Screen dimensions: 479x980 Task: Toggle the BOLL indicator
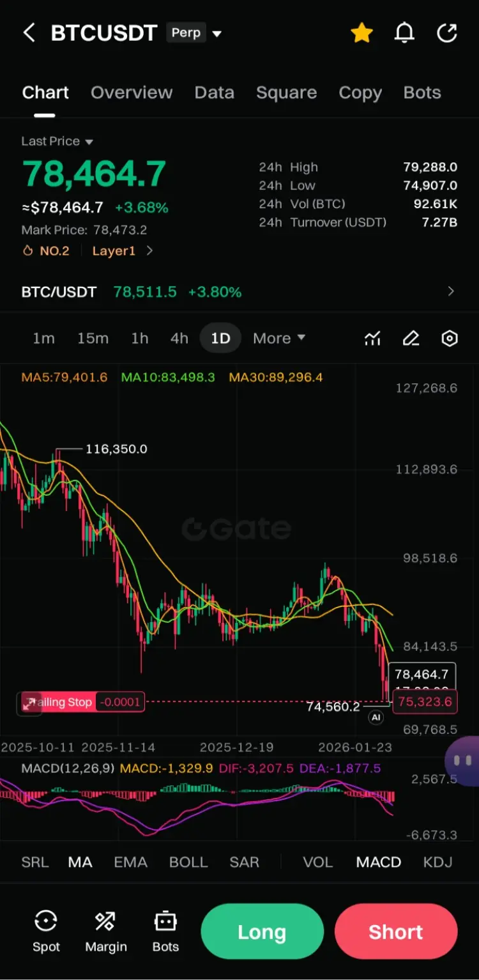[188, 862]
